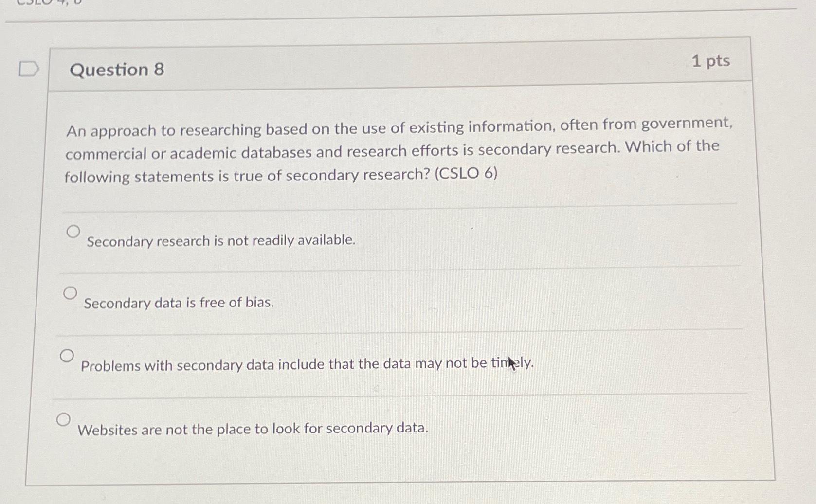Click the '1 pts' label
Image resolution: width=816 pixels, height=504 pixels.
point(712,60)
